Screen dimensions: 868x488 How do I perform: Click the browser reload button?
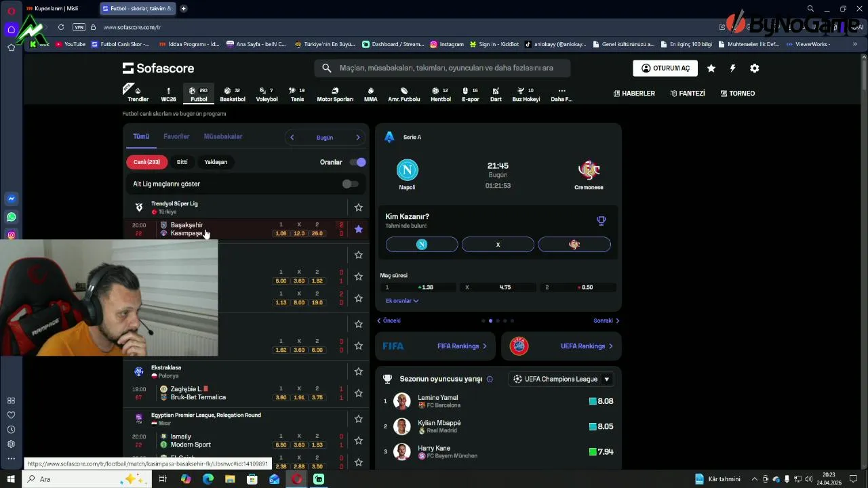(x=61, y=27)
